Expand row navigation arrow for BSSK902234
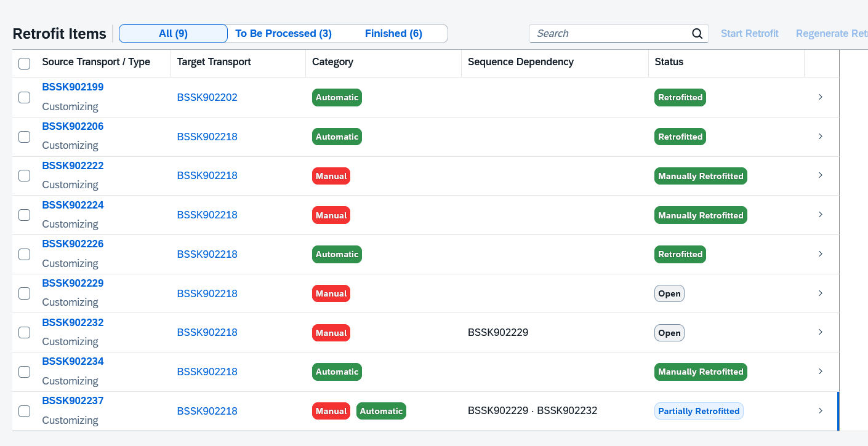The image size is (868, 446). (x=820, y=372)
